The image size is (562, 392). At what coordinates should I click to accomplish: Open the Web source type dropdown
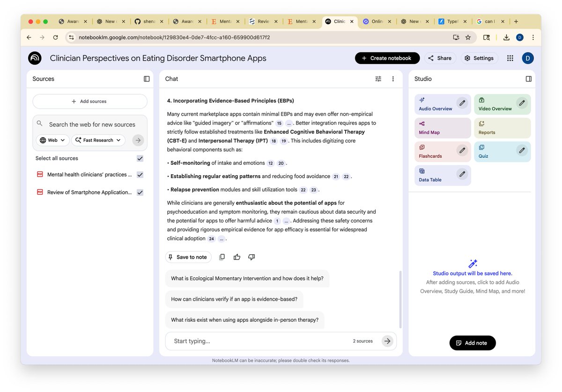[x=52, y=140]
